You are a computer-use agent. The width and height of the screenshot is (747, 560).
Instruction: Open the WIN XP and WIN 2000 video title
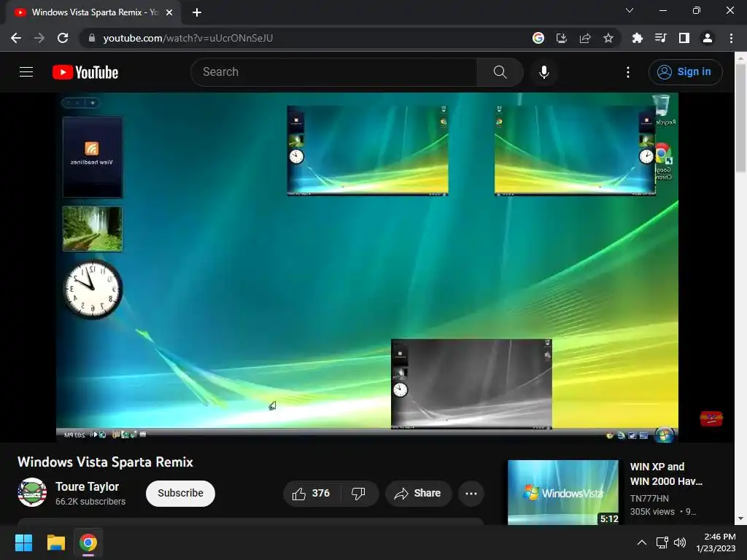coord(665,474)
